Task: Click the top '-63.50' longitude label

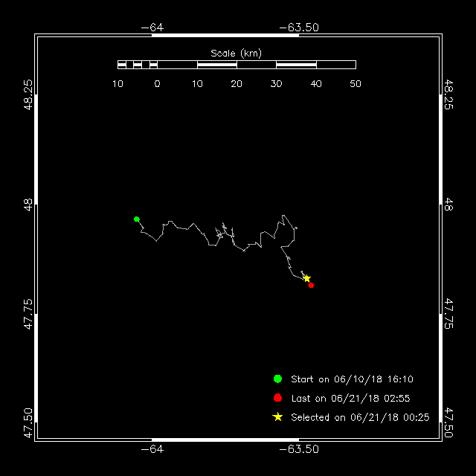Action: (299, 28)
